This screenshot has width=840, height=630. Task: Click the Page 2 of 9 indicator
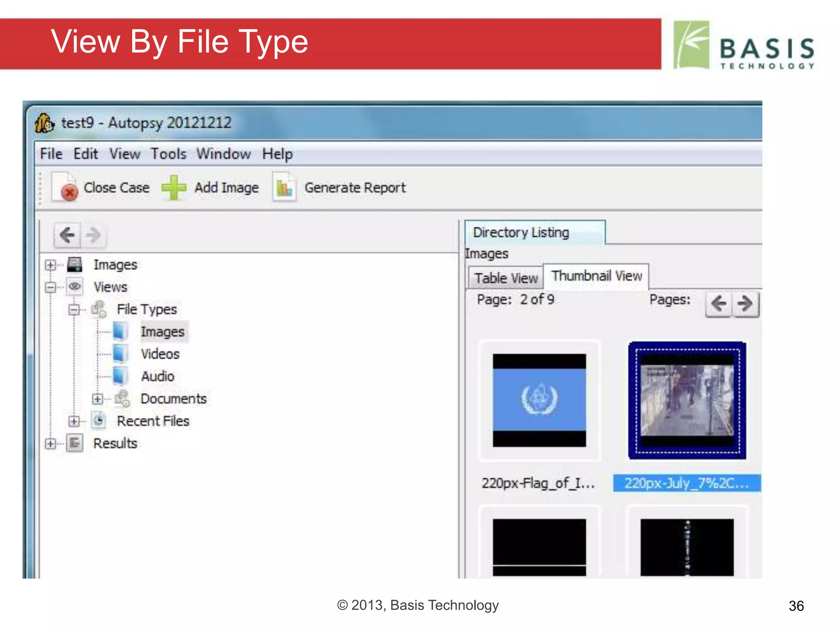pyautogui.click(x=516, y=299)
